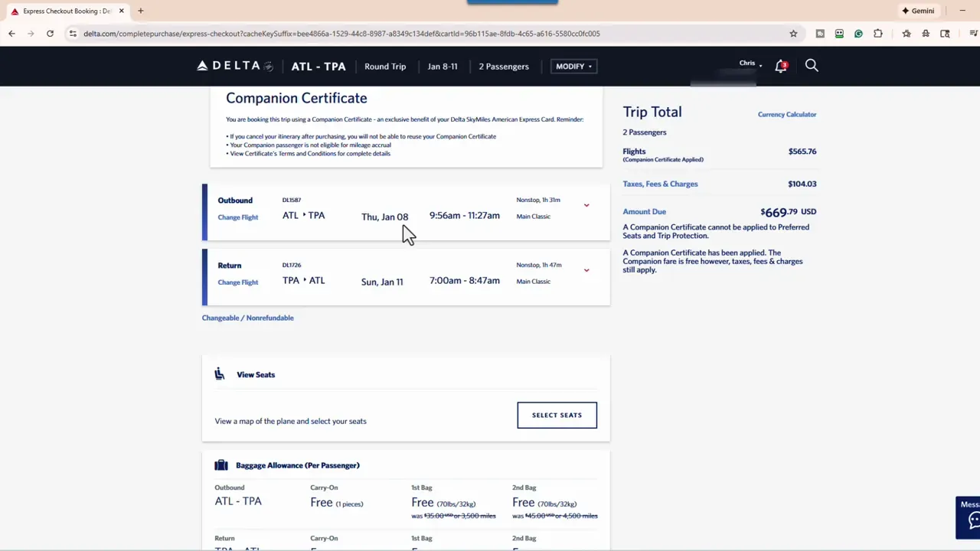The height and width of the screenshot is (551, 980).
Task: Click Gemini in the macOS menu bar
Action: click(917, 10)
